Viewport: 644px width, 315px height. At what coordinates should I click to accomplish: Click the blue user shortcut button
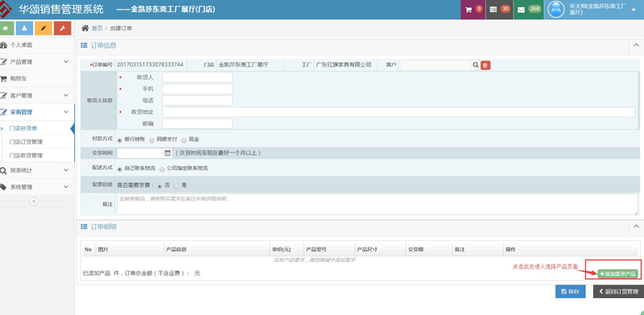[x=24, y=28]
